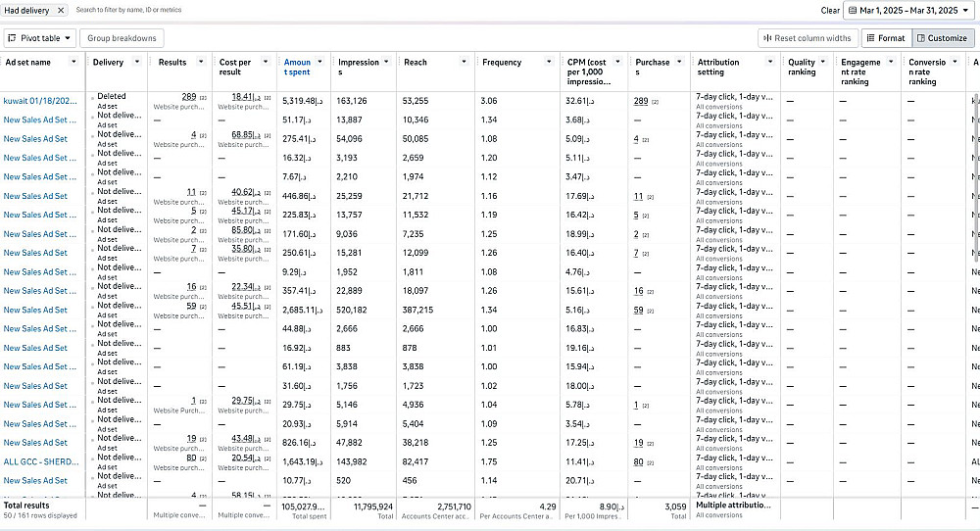Select the 3,059 total purchases value

pyautogui.click(x=675, y=507)
